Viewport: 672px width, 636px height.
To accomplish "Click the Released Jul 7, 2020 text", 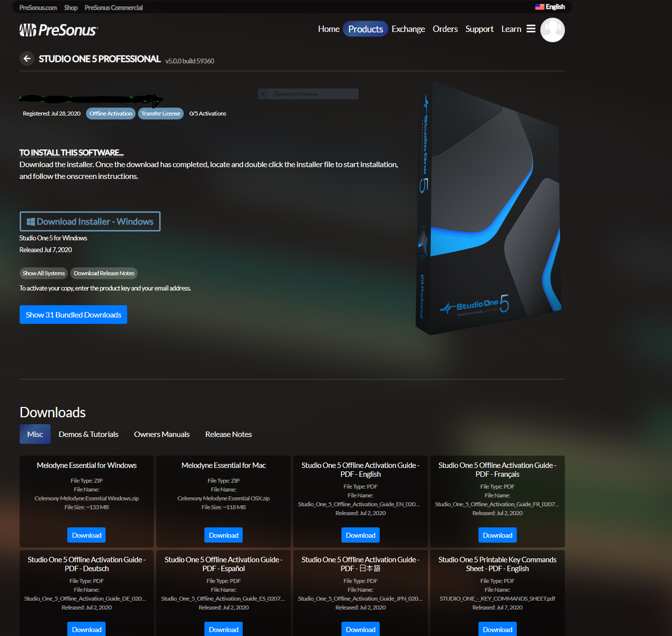I will (x=46, y=250).
